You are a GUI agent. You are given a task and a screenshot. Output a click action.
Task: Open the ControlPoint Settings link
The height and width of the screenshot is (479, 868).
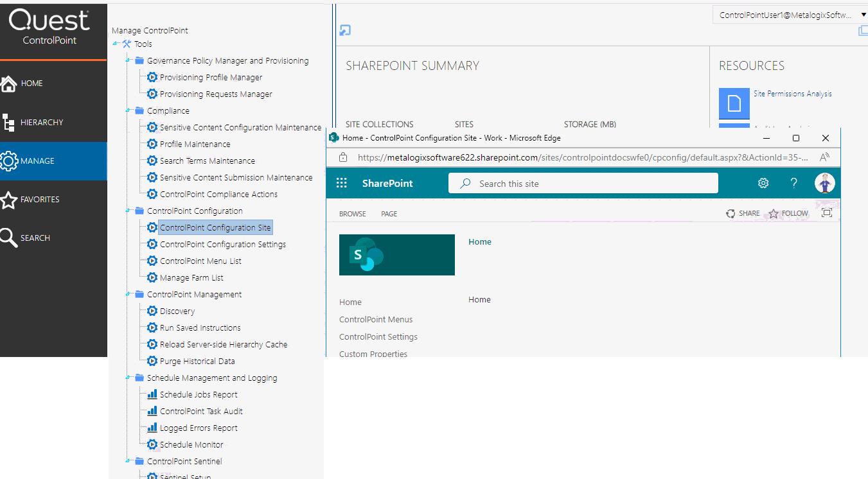click(378, 336)
